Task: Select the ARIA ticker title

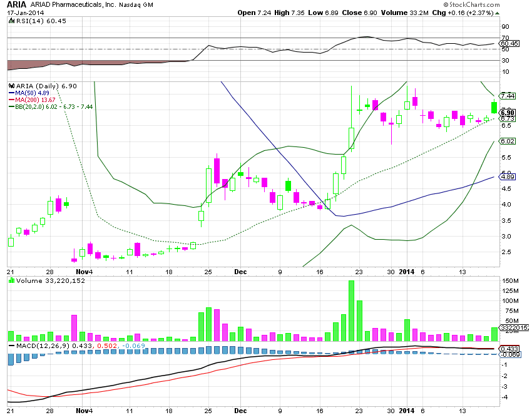Action: pos(14,5)
